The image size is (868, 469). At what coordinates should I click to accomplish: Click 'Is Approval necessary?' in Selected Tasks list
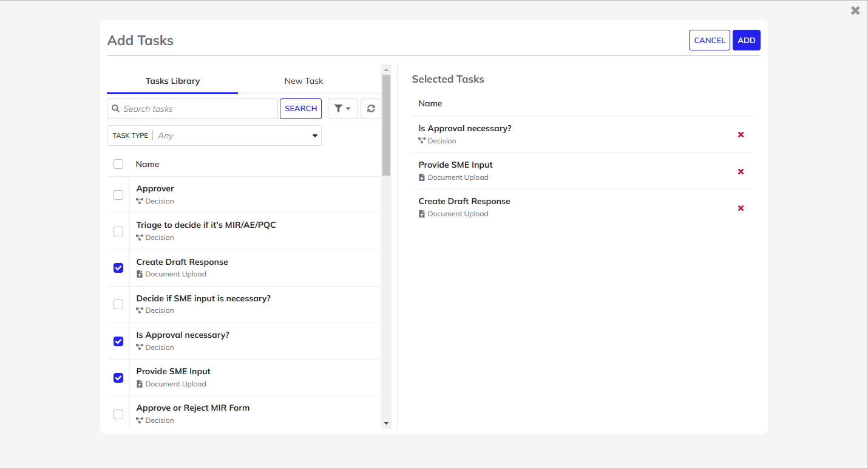click(x=465, y=128)
